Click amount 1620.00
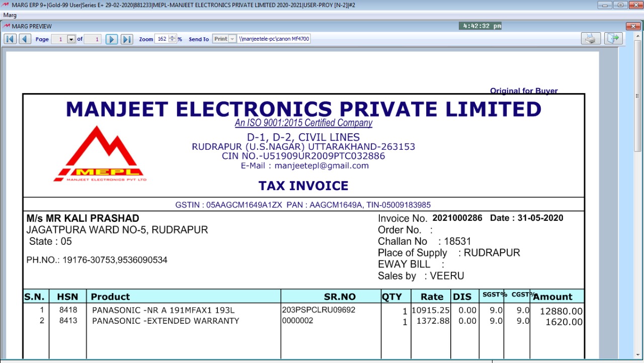644x363 pixels. [x=564, y=322]
